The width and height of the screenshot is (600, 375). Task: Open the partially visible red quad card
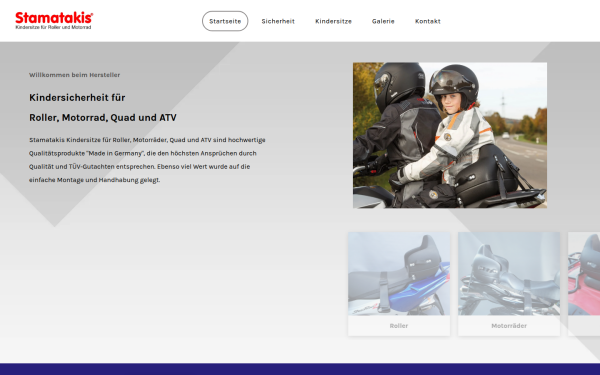click(x=584, y=284)
